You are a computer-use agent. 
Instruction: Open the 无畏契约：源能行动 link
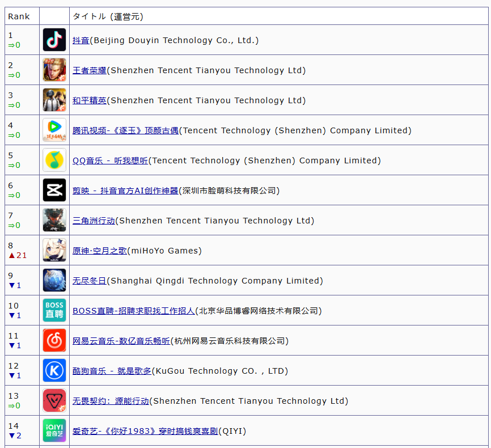111,401
